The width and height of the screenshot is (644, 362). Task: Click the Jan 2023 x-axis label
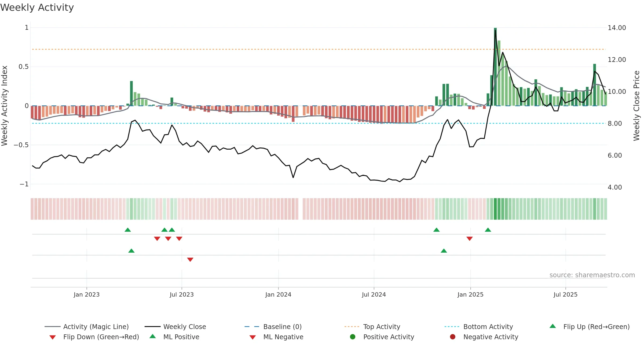pos(87,294)
